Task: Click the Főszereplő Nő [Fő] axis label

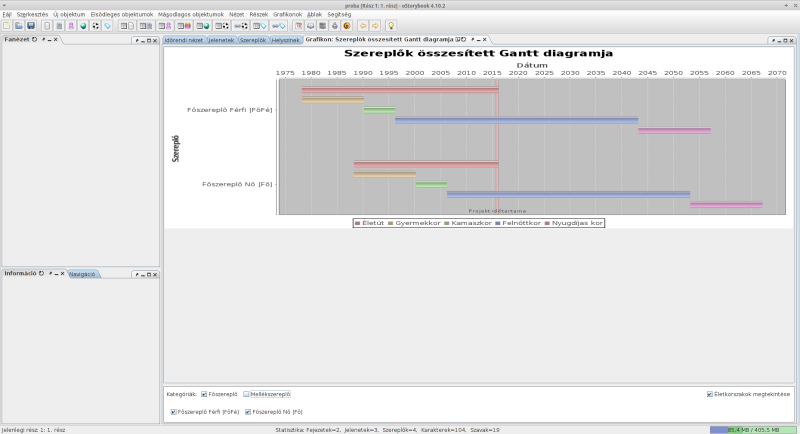Action: click(237, 184)
